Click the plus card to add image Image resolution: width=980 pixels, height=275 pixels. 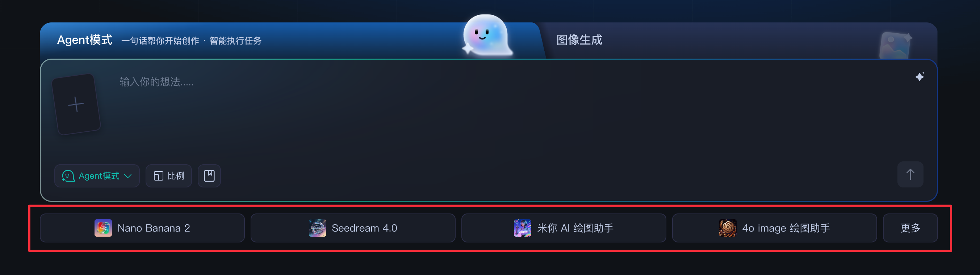[x=76, y=104]
